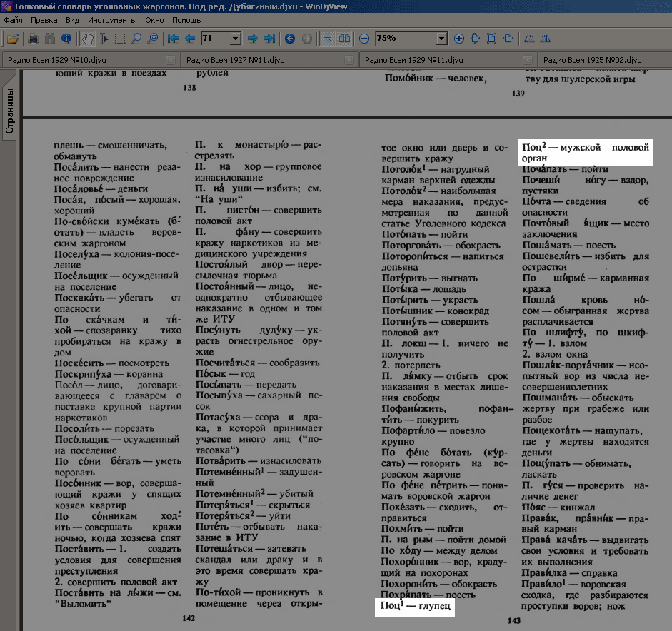
Task: Go to the first page
Action: coord(173,39)
